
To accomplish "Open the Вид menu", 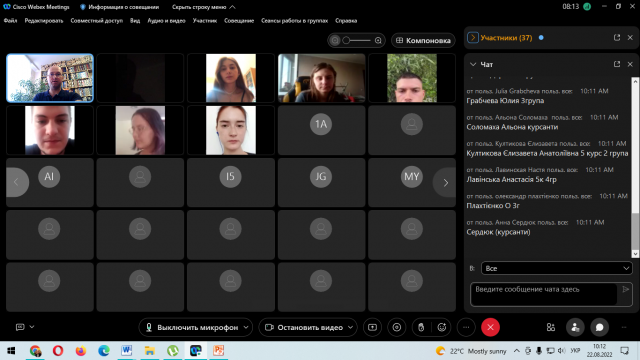I will coord(135,20).
